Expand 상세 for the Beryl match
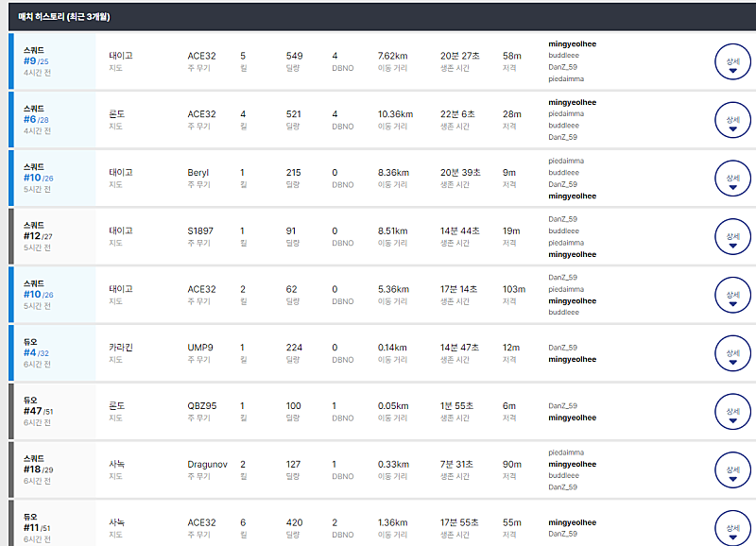Screen dimensions: 756x546 coord(731,179)
